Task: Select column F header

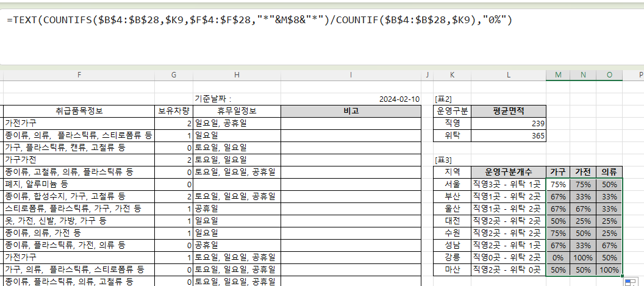Action: (79, 74)
